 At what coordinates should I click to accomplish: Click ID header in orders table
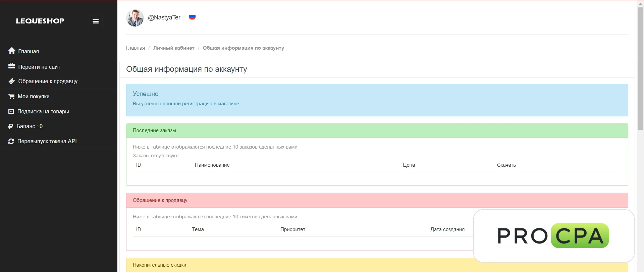[x=139, y=165]
